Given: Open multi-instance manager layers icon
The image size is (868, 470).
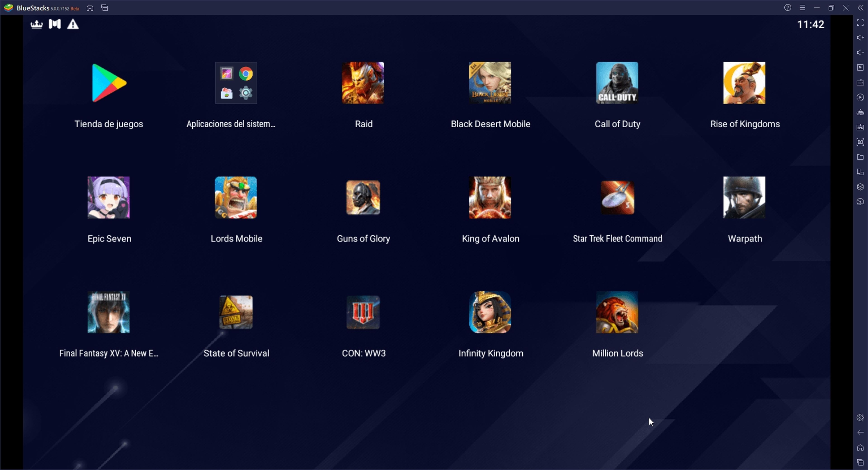Looking at the screenshot, I should click(x=860, y=187).
